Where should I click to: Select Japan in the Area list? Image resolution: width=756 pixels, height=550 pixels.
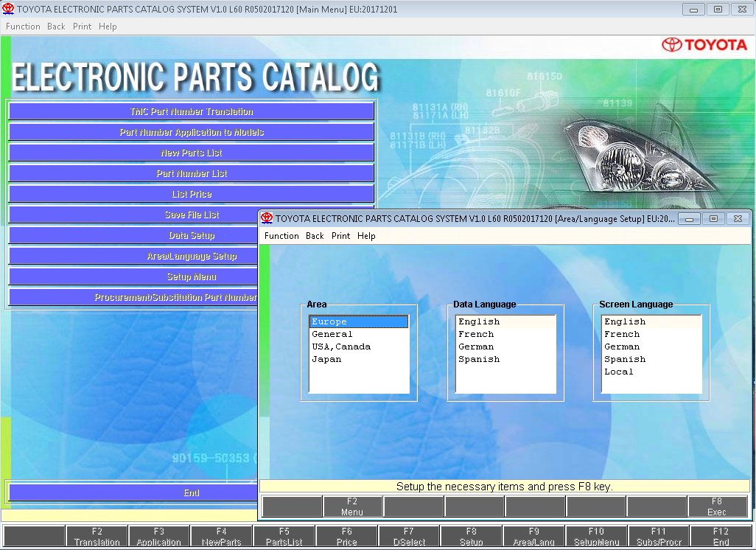[326, 359]
